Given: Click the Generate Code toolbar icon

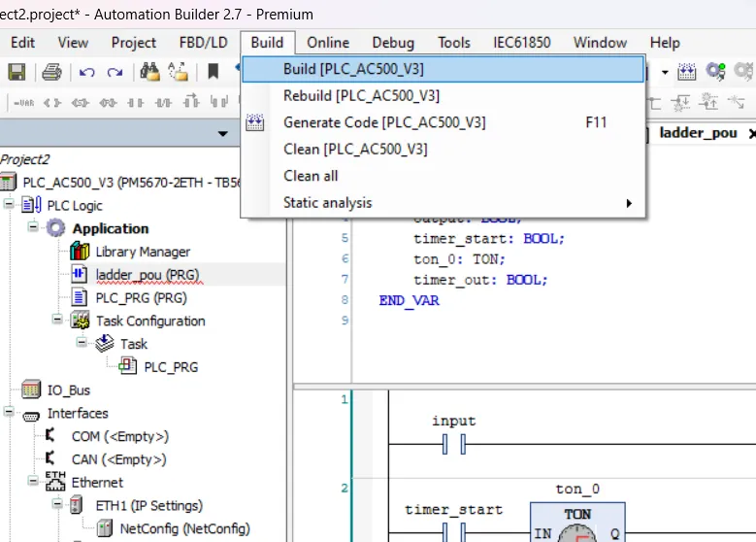Looking at the screenshot, I should pos(686,72).
